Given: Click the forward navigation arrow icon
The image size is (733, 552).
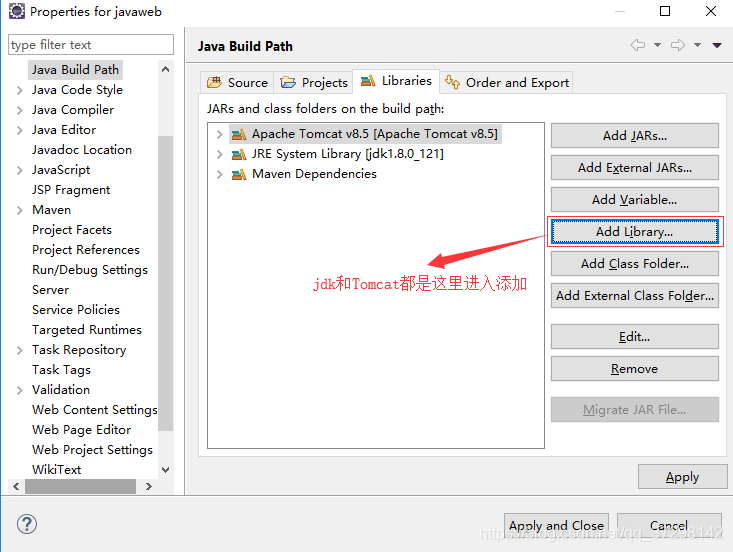Looking at the screenshot, I should [678, 45].
